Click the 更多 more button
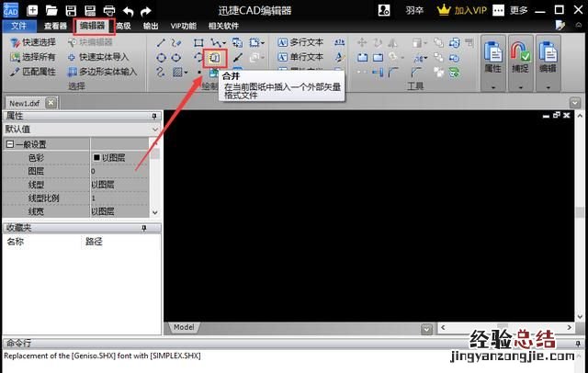Screen dimensions: 588x373 point(511,10)
